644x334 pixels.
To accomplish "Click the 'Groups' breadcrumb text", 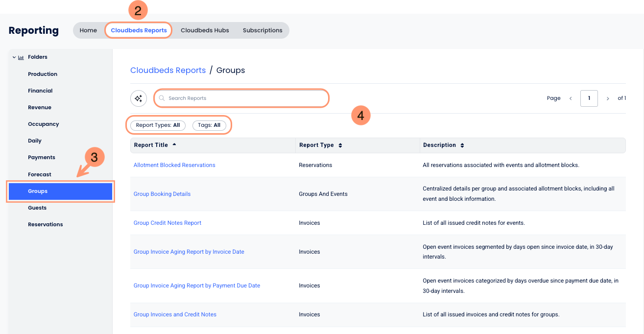I will pyautogui.click(x=231, y=70).
